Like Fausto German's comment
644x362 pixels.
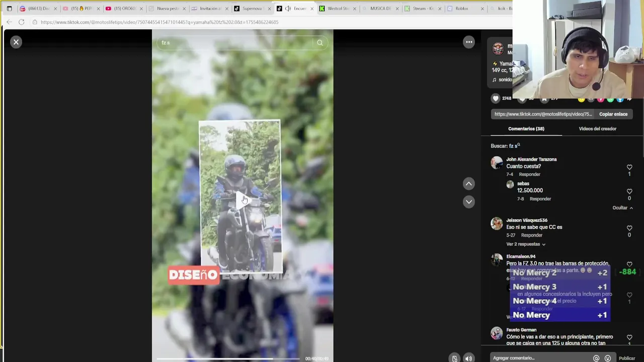(629, 338)
